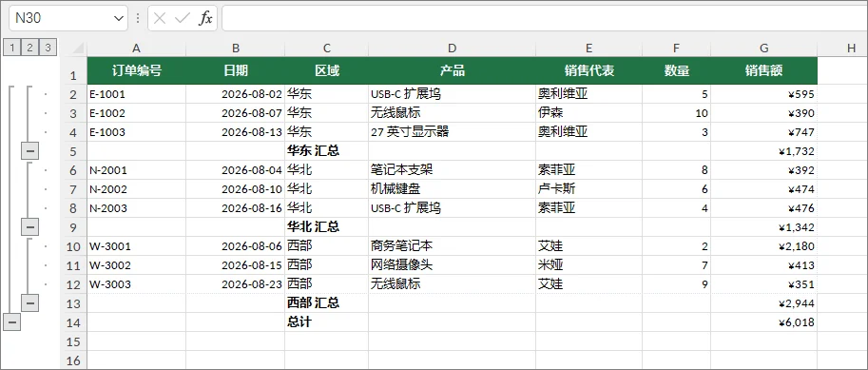Select column D header
Screen dimensions: 868x370
click(452, 49)
